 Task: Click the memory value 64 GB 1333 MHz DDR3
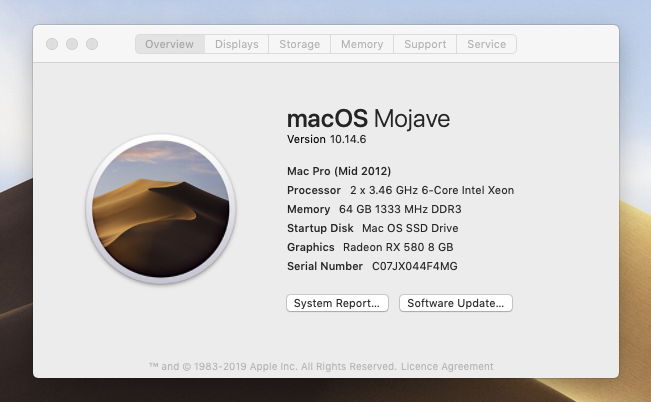[400, 209]
